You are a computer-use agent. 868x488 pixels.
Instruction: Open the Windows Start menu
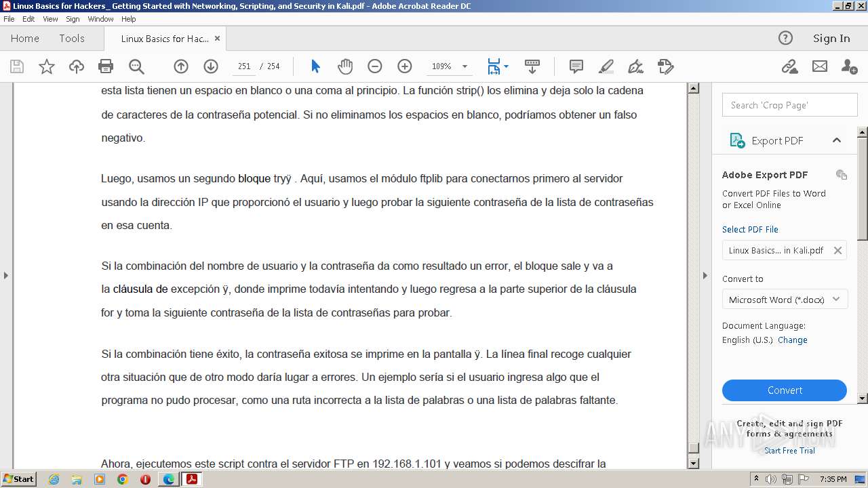[x=18, y=479]
